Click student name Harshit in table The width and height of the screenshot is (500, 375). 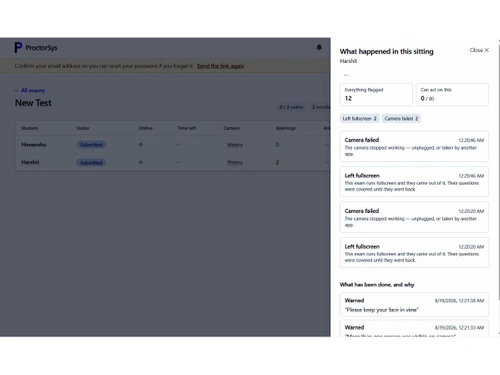(30, 162)
